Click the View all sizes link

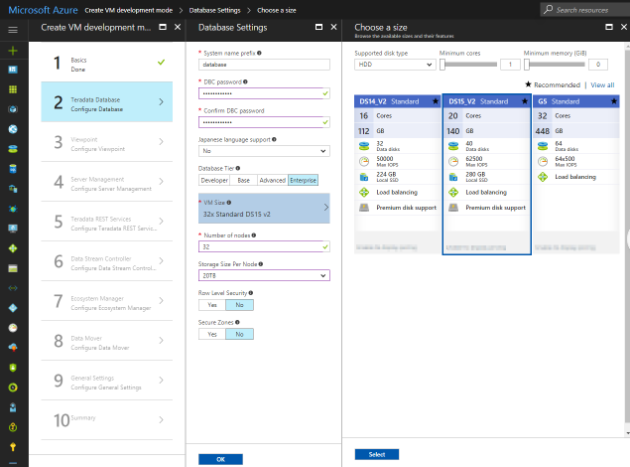point(602,86)
